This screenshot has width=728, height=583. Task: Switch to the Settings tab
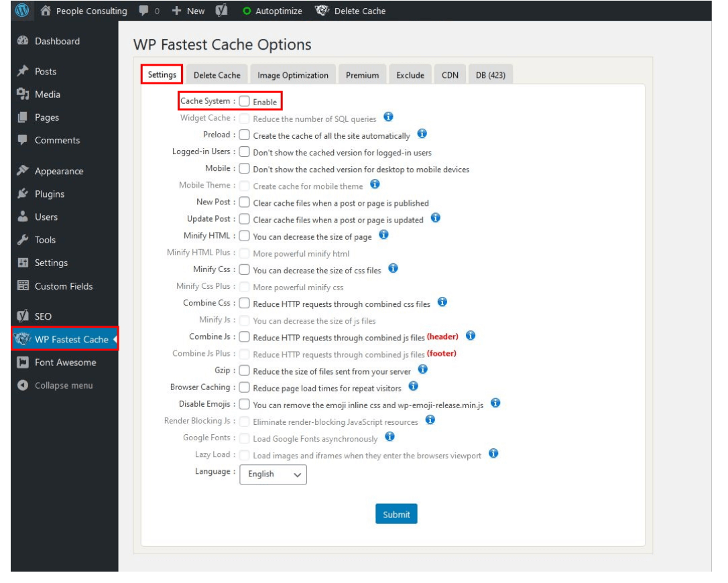click(162, 74)
